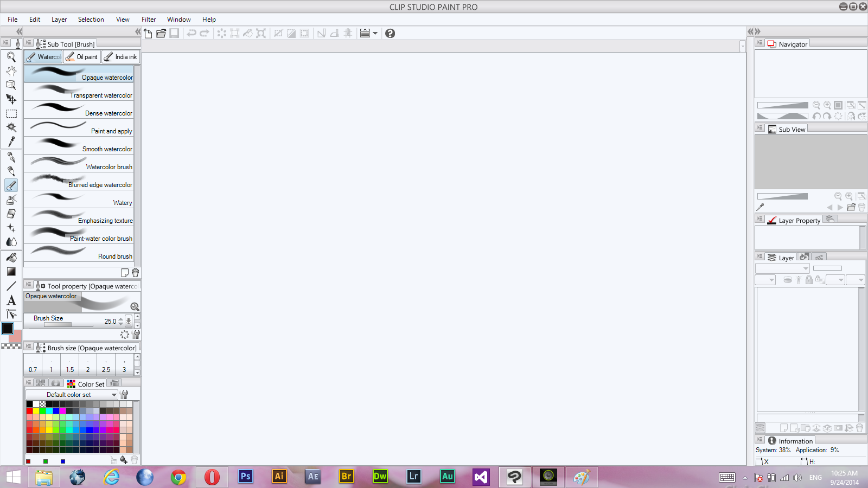Open sub tool detail wrench icon
The height and width of the screenshot is (488, 868).
pos(137,335)
